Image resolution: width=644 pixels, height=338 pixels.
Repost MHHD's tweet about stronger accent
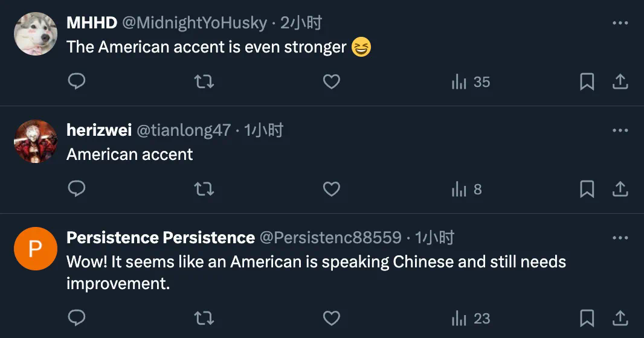[204, 81]
